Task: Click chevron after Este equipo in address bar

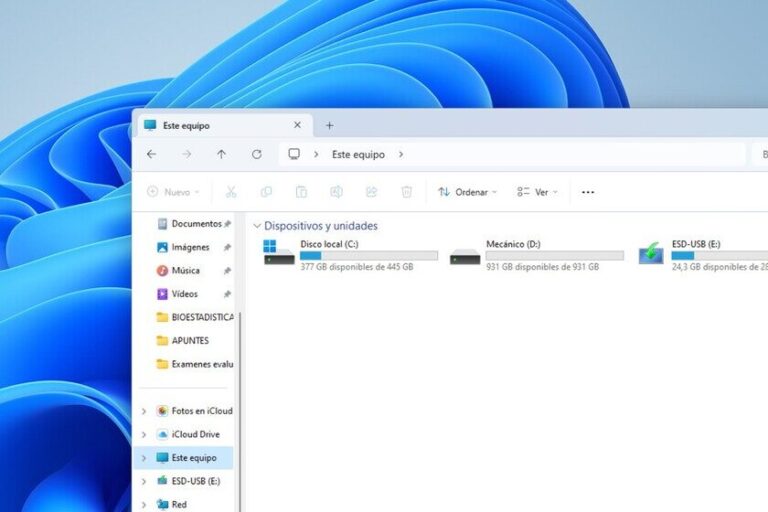Action: (x=401, y=154)
